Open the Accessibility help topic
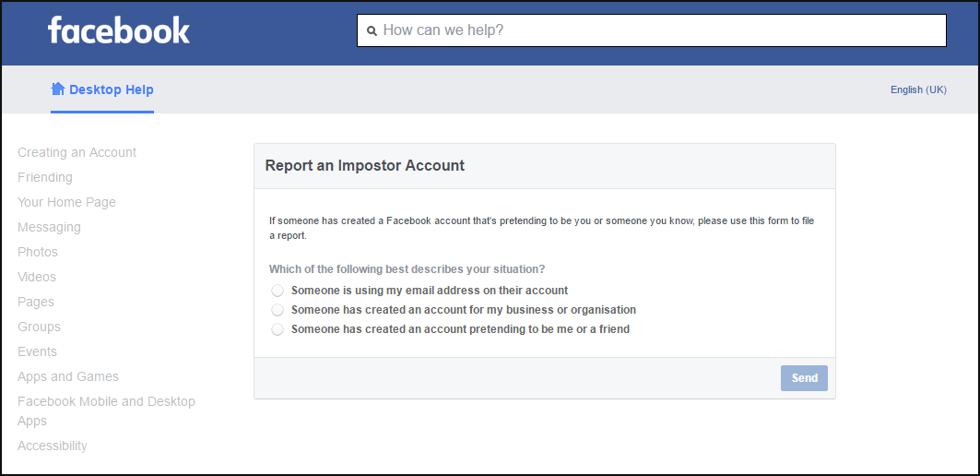This screenshot has height=476, width=980. (x=53, y=446)
